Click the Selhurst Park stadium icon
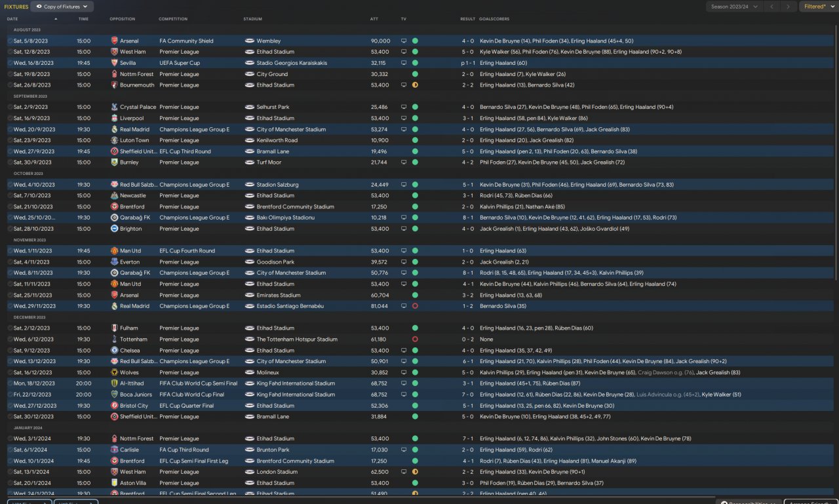 (249, 107)
